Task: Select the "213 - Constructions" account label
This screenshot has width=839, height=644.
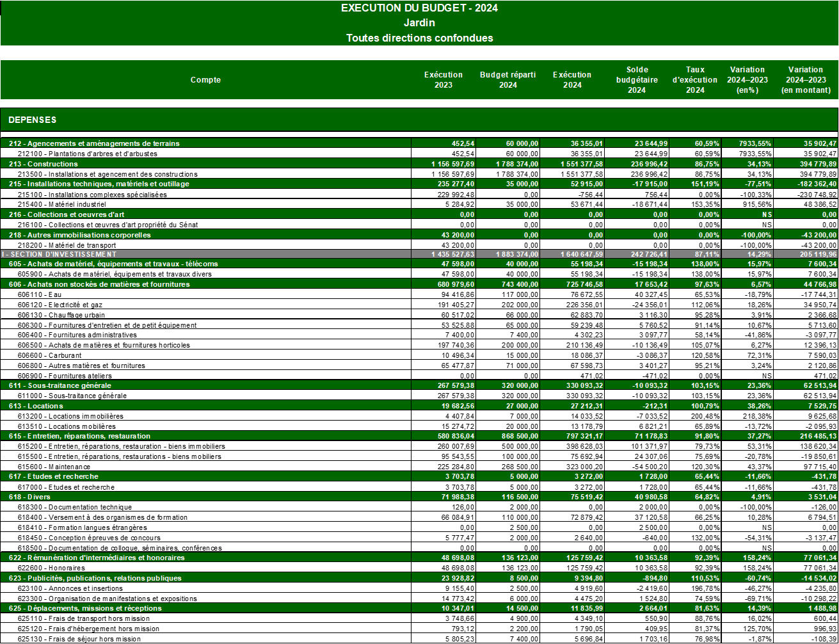Action: coord(44,164)
